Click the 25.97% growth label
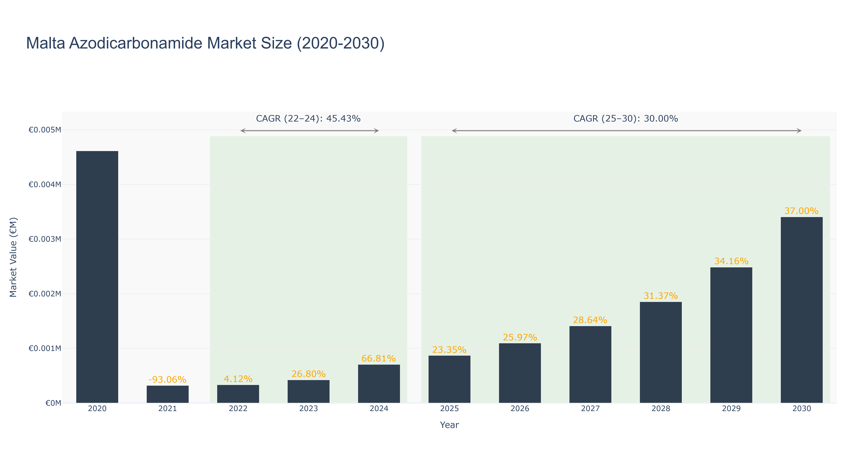868x465 pixels. [520, 337]
